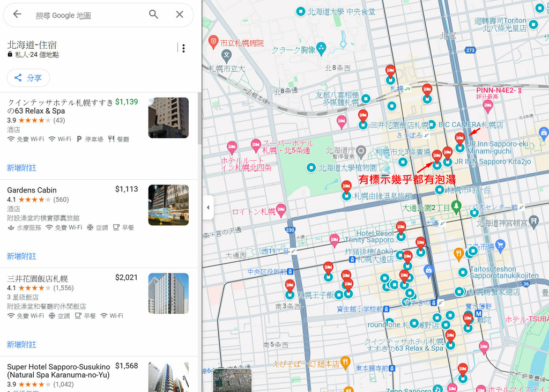Click the 西11丁目 station label
The height and width of the screenshot is (392, 549).
pyautogui.click(x=275, y=251)
